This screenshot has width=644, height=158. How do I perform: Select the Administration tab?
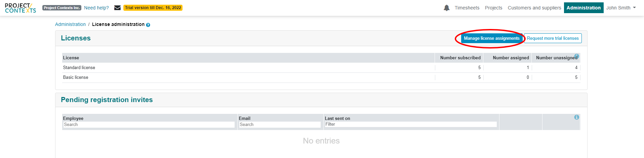point(583,8)
